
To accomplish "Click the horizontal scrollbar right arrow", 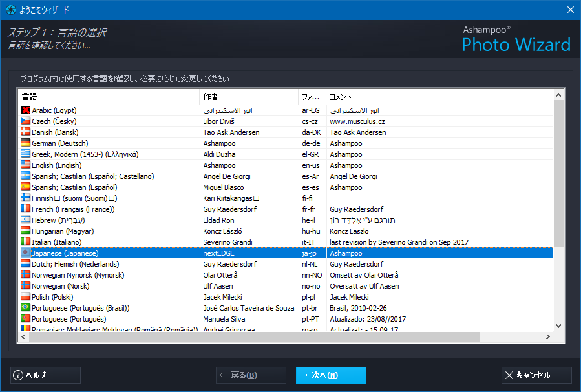I will (548, 337).
